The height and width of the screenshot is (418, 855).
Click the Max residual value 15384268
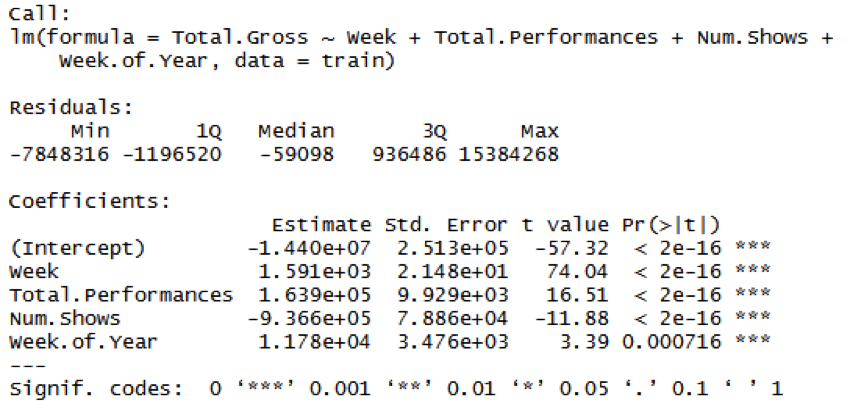click(508, 154)
